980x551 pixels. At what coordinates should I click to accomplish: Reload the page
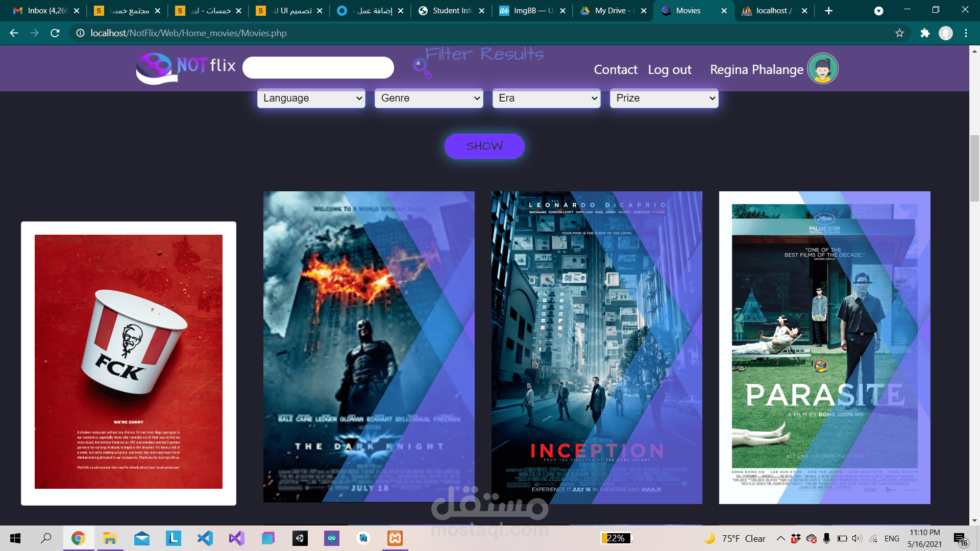pos(55,33)
